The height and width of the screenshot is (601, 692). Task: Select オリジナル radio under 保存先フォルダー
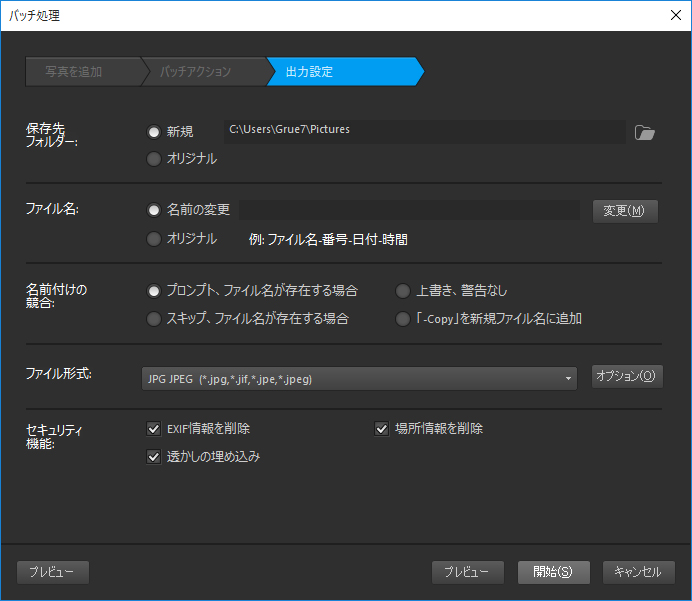tap(154, 159)
